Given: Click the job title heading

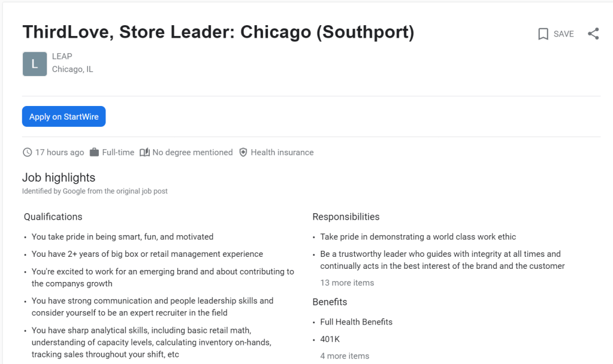Looking at the screenshot, I should pos(218,32).
